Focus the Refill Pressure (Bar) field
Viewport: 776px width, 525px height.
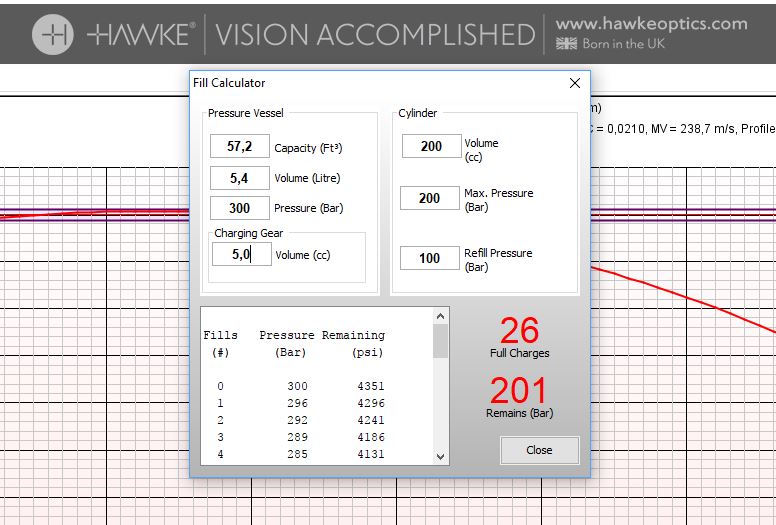pyautogui.click(x=430, y=258)
